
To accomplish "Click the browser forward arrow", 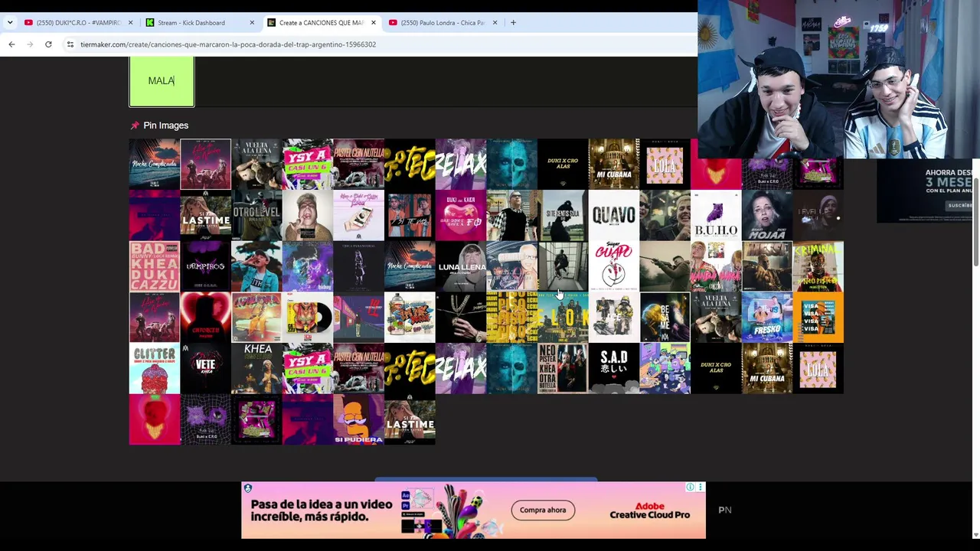I will tap(30, 44).
